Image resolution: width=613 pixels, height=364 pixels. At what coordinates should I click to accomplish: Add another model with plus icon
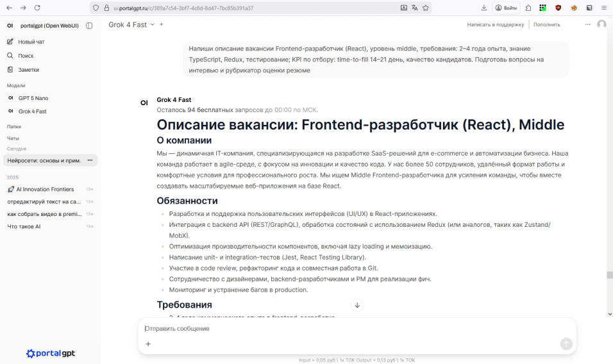pos(162,24)
